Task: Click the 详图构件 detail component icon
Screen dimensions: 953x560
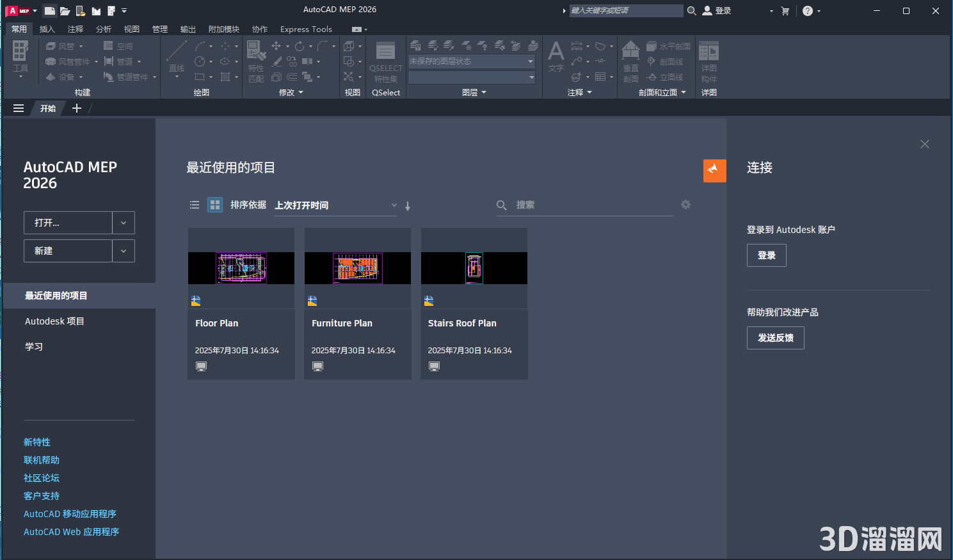Action: [x=709, y=62]
